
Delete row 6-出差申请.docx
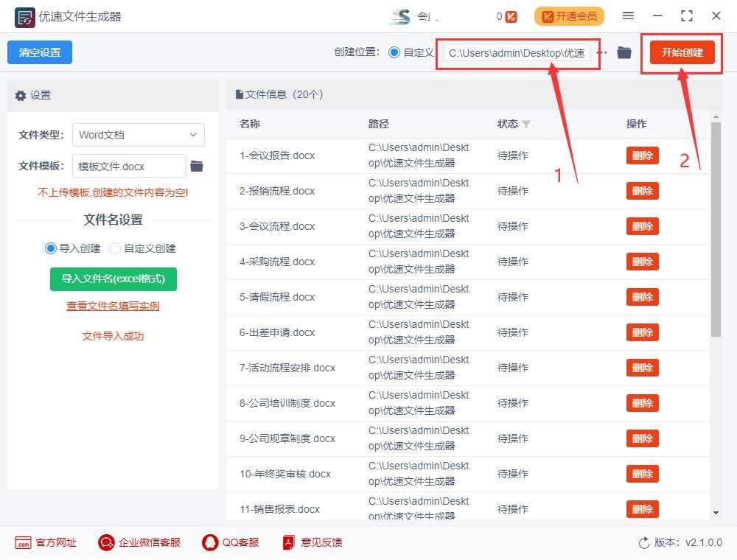click(x=642, y=332)
